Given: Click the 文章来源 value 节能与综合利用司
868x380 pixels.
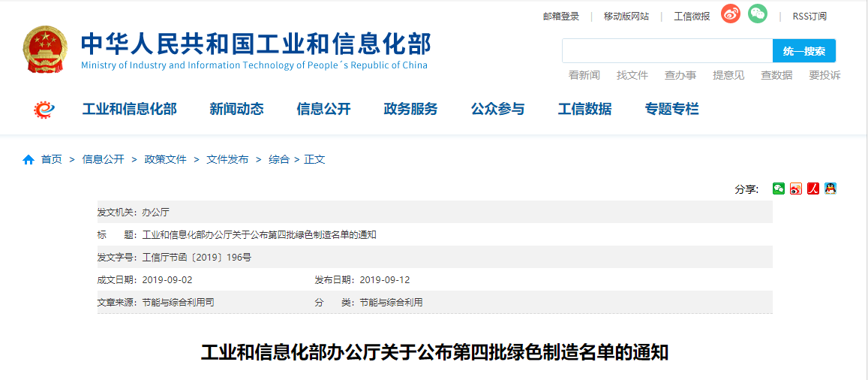Looking at the screenshot, I should (x=178, y=303).
